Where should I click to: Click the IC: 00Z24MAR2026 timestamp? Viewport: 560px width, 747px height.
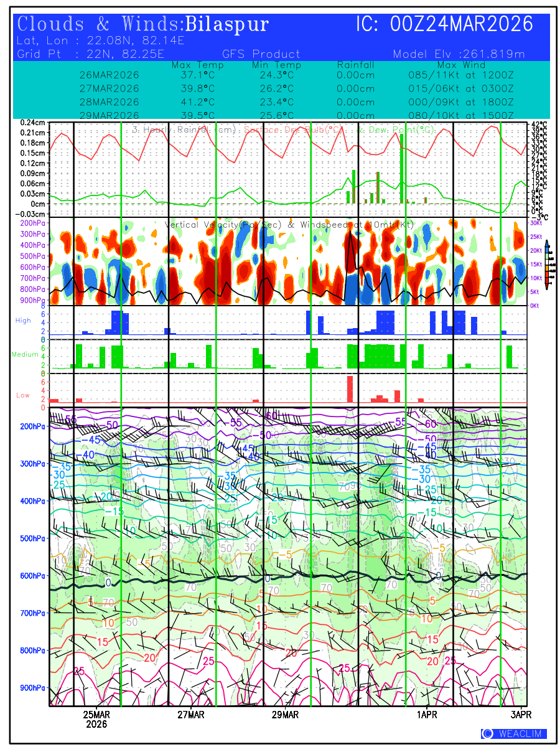point(445,25)
